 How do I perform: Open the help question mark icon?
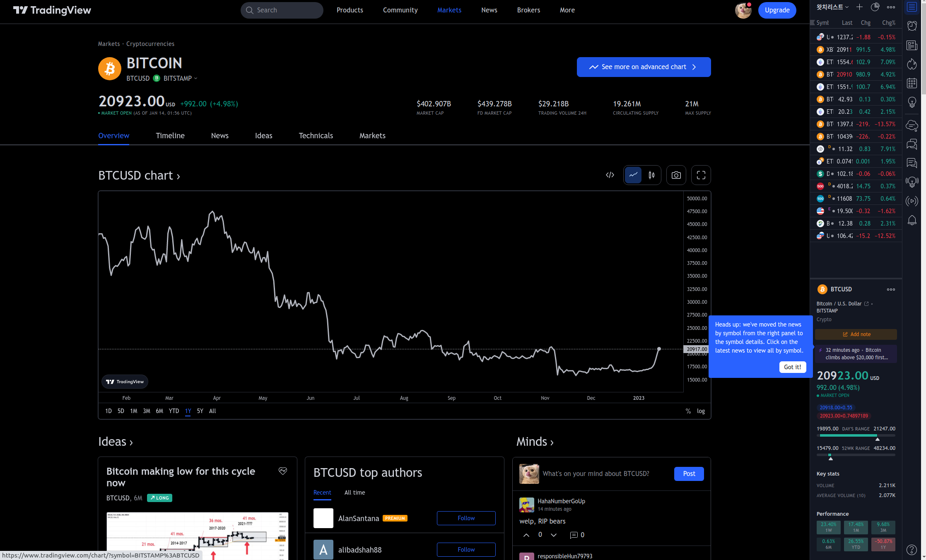912,550
